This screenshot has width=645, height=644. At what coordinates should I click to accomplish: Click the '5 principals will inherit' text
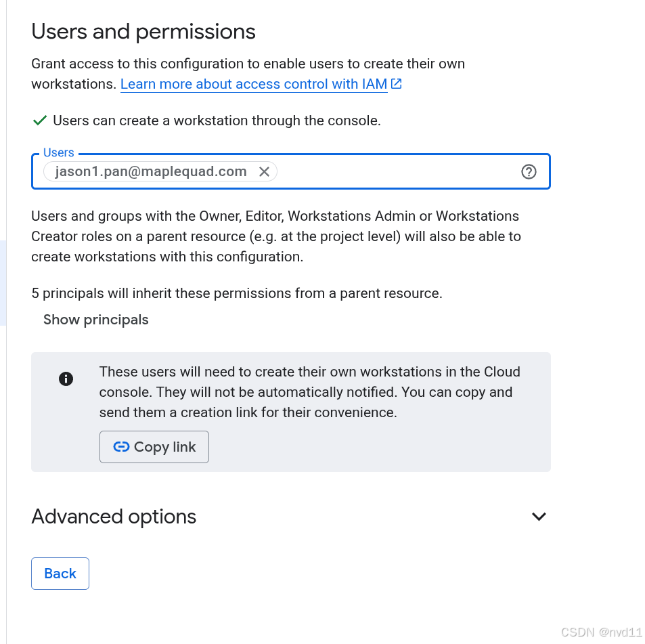tap(237, 293)
